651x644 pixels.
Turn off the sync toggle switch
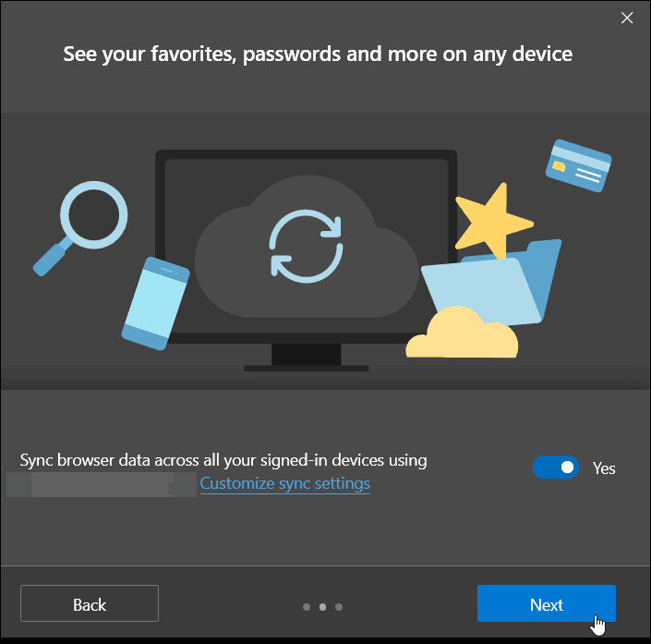coord(556,468)
